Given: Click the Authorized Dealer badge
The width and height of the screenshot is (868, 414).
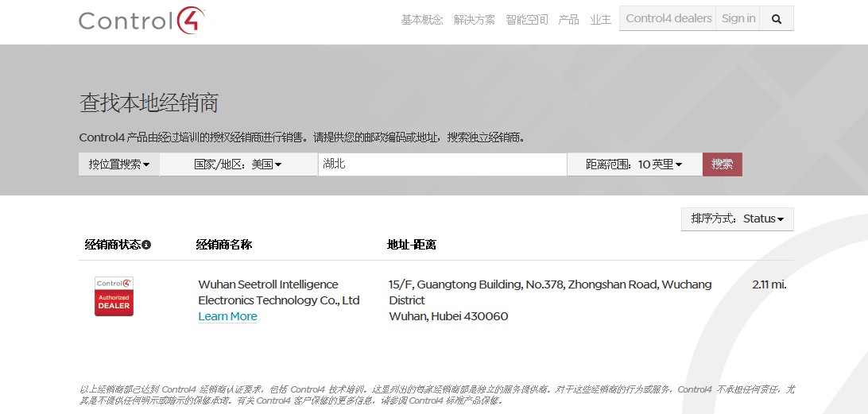Looking at the screenshot, I should 114,296.
